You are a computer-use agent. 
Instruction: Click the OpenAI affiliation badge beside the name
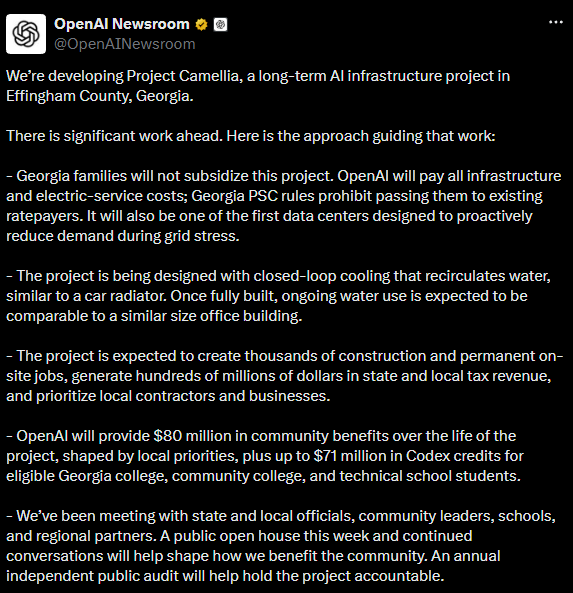pyautogui.click(x=221, y=25)
